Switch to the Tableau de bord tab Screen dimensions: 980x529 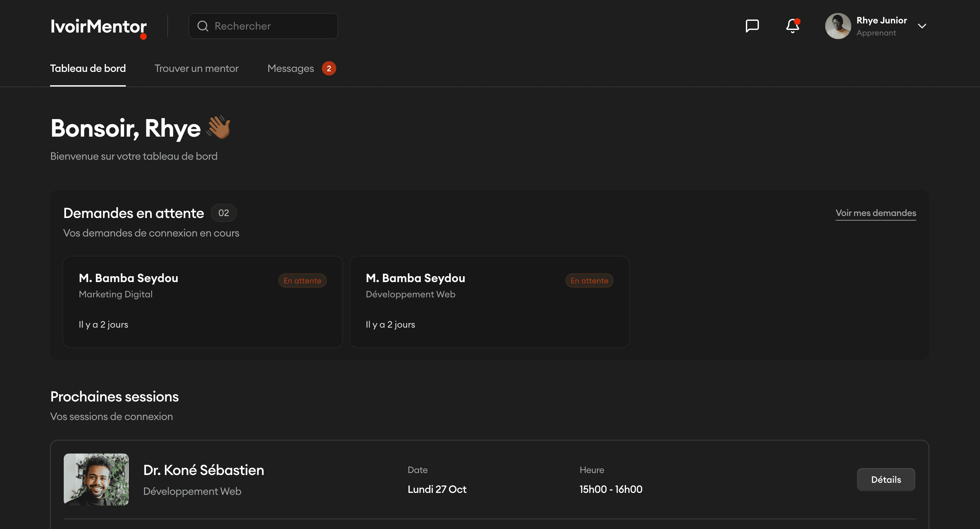[88, 69]
